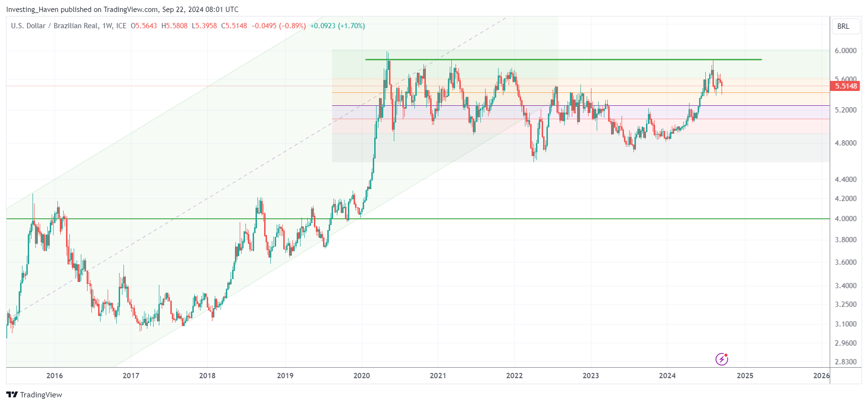Click the 2022 time axis label
The image size is (868, 405).
click(514, 375)
